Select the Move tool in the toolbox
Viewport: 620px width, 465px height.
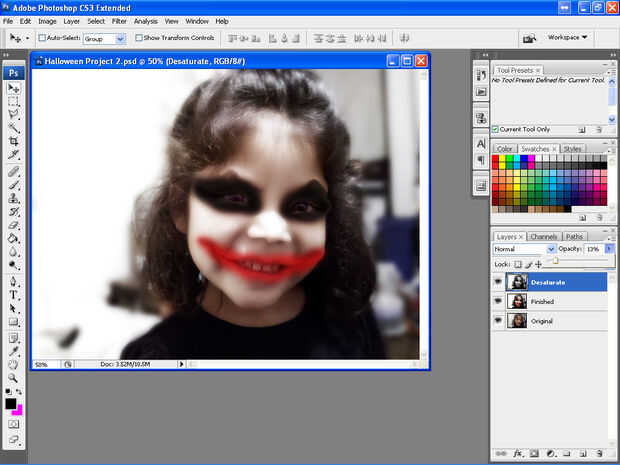(x=14, y=88)
